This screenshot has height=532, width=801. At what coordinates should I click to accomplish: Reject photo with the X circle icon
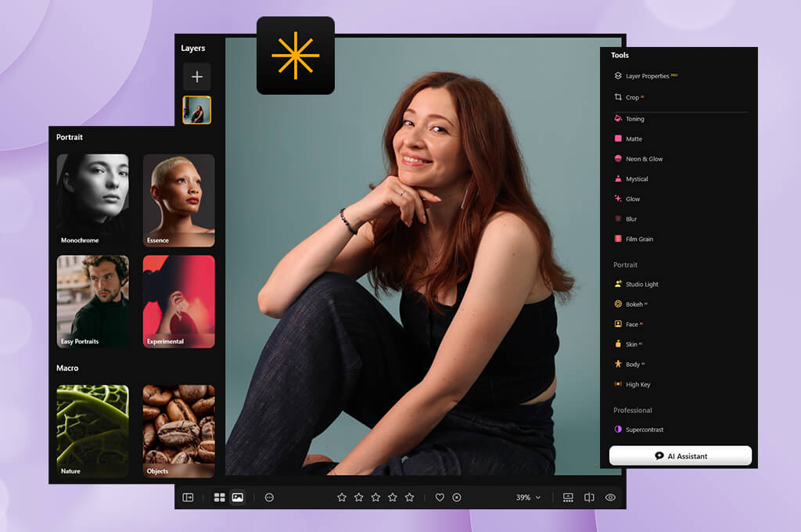pyautogui.click(x=457, y=498)
